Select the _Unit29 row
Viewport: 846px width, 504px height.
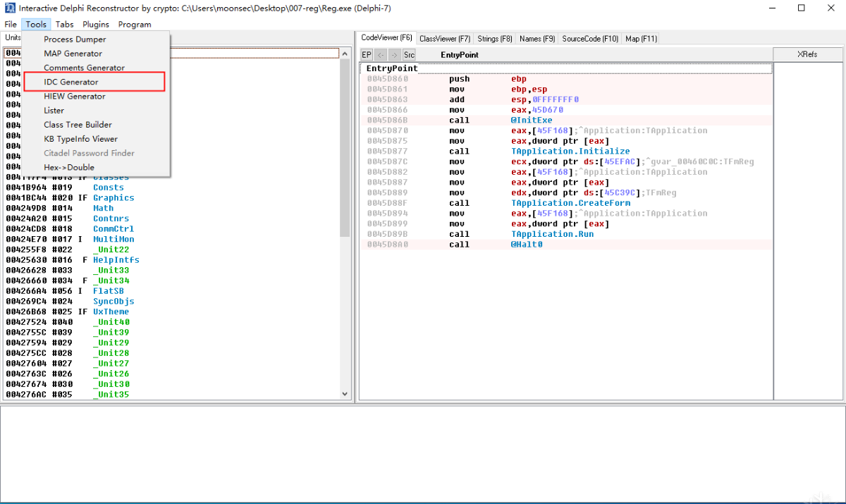(171, 343)
